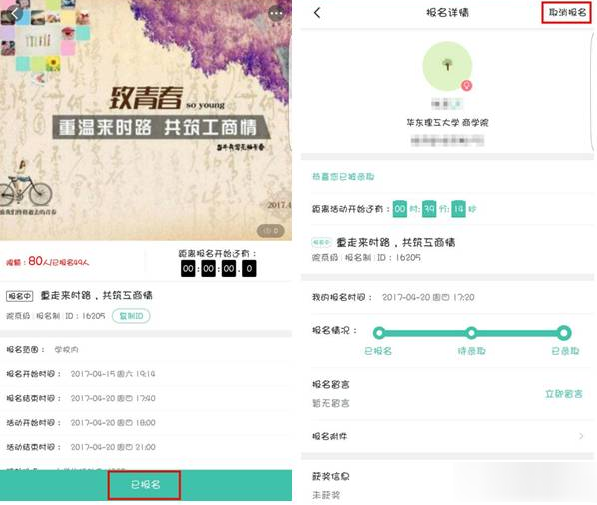597x505 pixels.
Task: Tap the back arrow on the poster image
Action: tap(14, 14)
